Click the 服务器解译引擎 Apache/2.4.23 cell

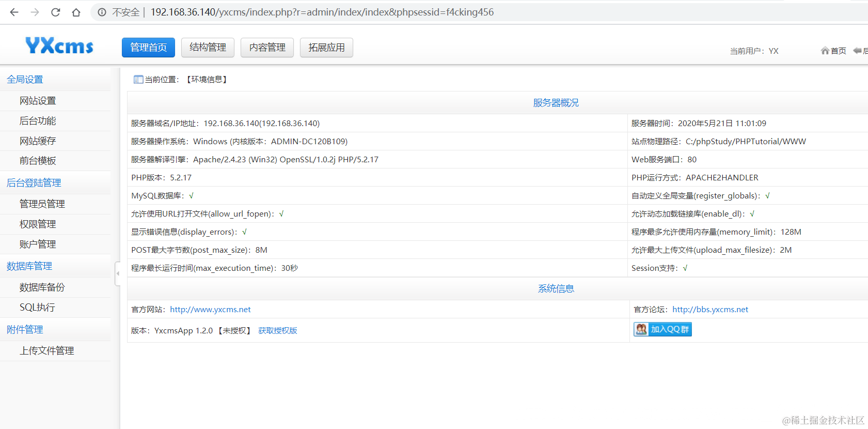(377, 160)
